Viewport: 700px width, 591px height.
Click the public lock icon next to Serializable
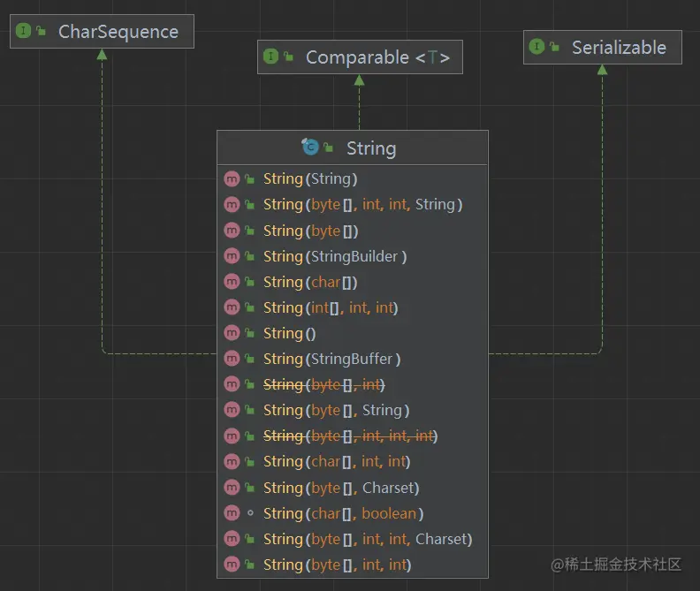pyautogui.click(x=554, y=47)
